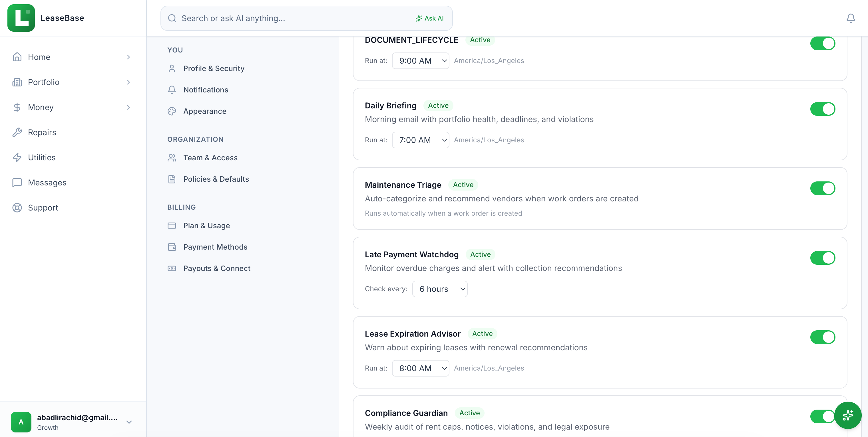Image resolution: width=868 pixels, height=437 pixels.
Task: Click the Compliance Guardian title
Action: tap(406, 413)
